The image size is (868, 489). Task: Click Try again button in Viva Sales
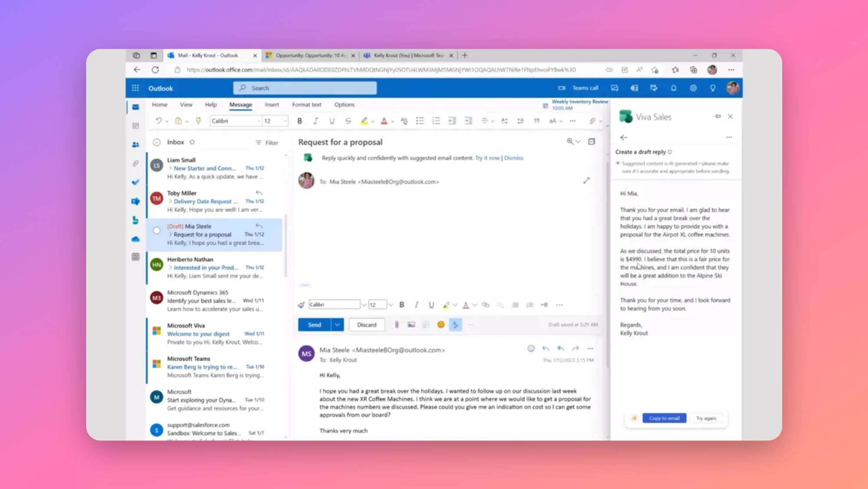tap(706, 418)
